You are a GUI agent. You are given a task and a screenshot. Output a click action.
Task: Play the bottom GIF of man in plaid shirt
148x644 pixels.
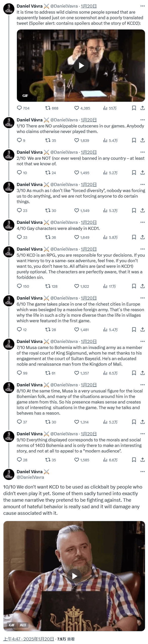coord(75,576)
